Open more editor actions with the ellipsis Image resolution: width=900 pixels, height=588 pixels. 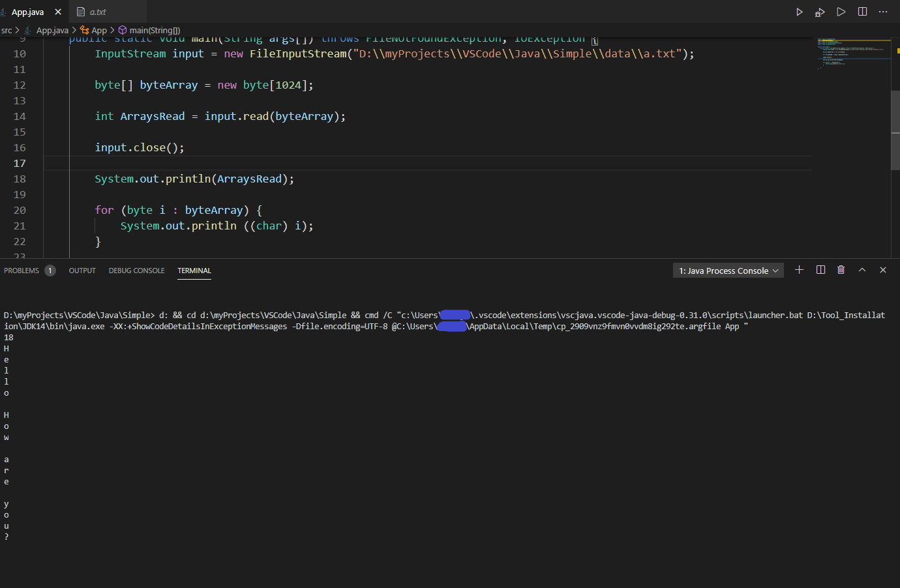coord(883,11)
